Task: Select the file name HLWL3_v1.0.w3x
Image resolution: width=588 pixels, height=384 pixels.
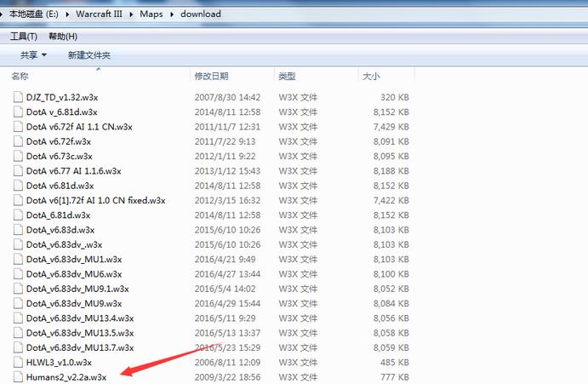Action: pyautogui.click(x=59, y=362)
